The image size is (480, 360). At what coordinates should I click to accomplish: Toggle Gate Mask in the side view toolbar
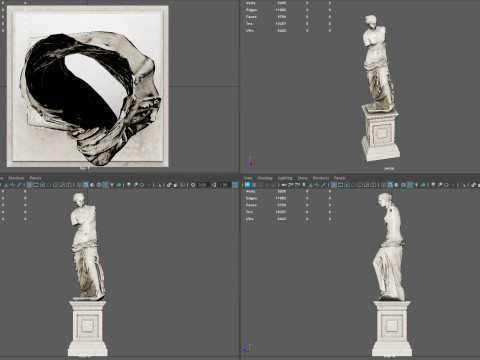pos(353,185)
